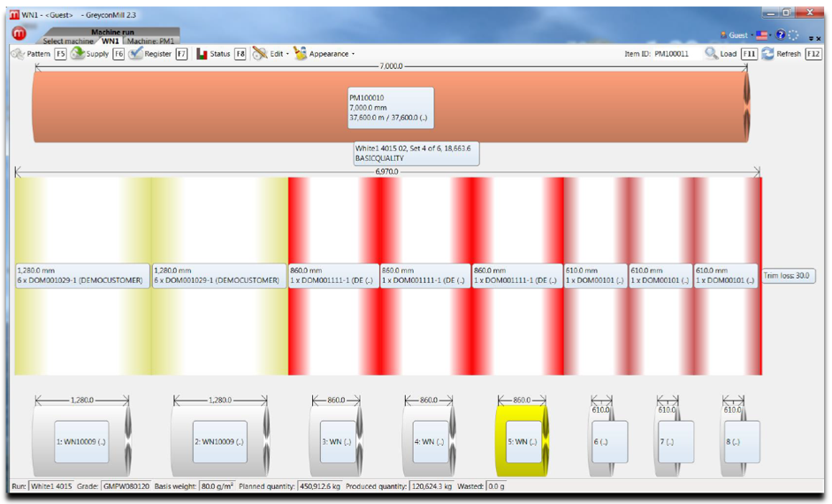The width and height of the screenshot is (832, 504).
Task: Select the yellow roll 5: WN
Action: click(523, 441)
